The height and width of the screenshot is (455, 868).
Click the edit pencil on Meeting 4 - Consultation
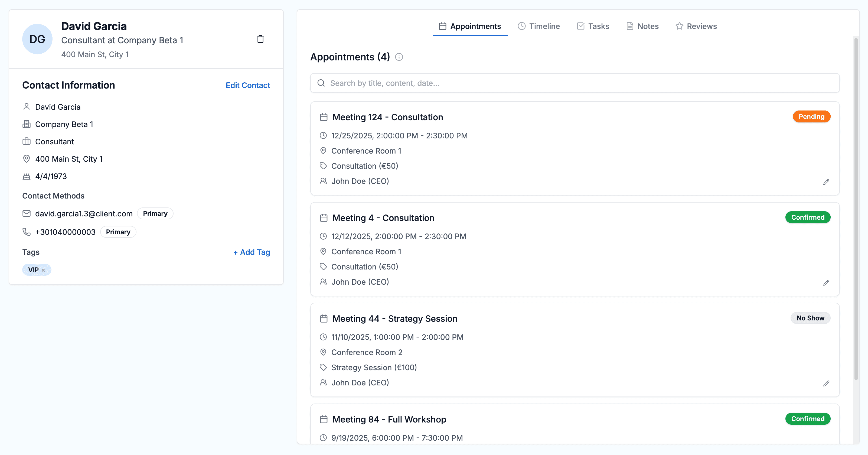826,283
